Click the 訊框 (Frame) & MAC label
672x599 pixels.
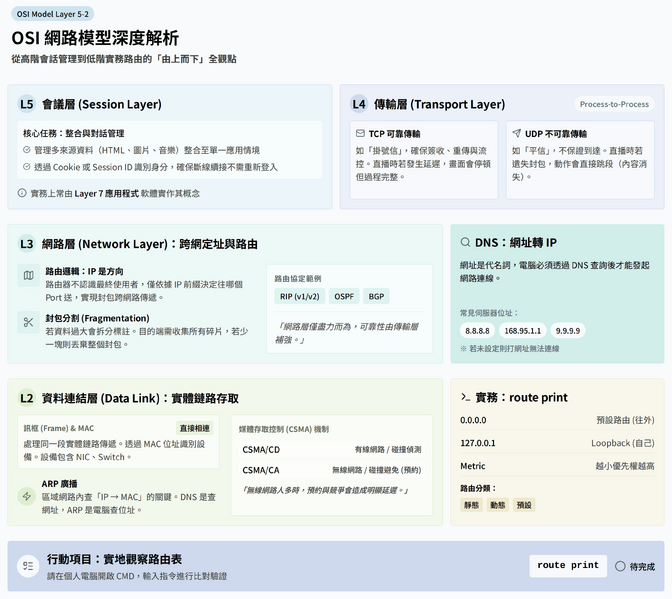point(59,428)
